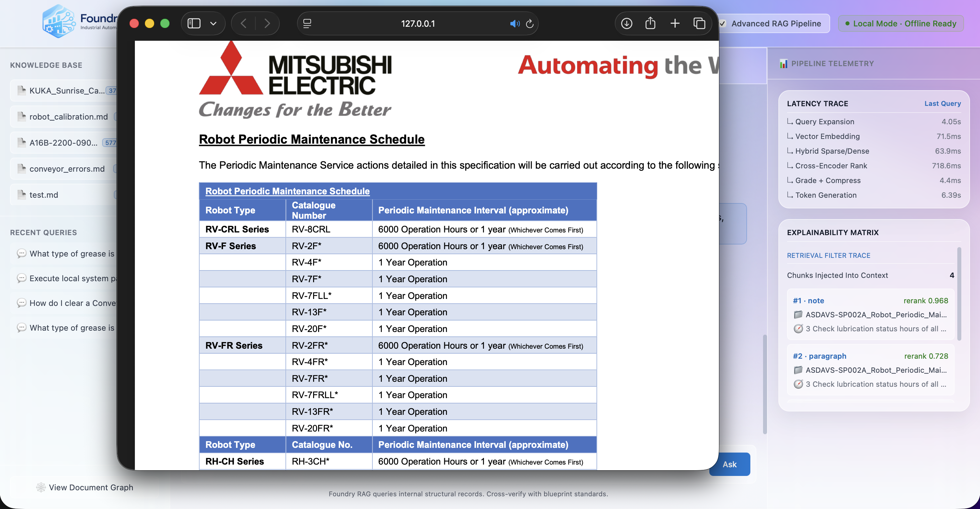Go back in Safari history
Viewport: 980px width, 509px height.
(x=243, y=24)
